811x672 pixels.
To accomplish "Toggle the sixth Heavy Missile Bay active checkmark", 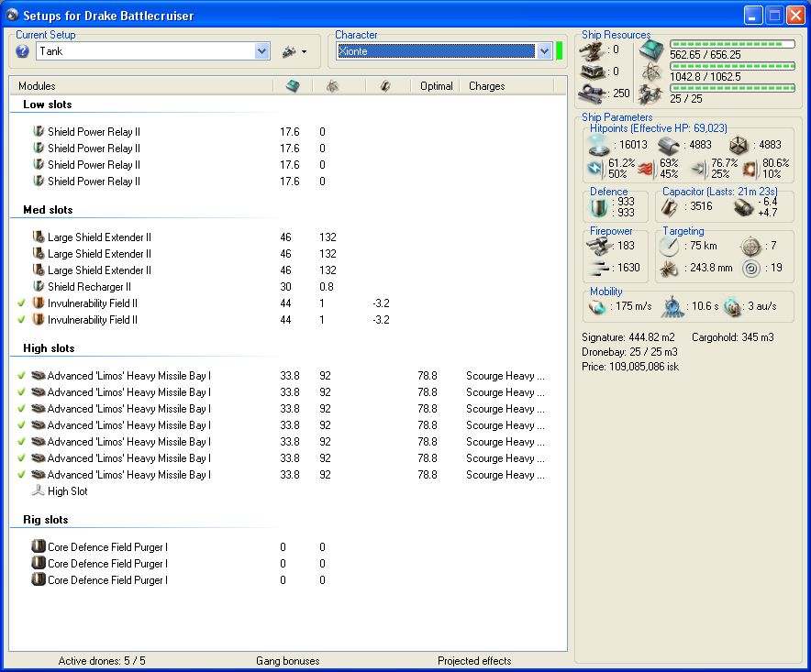I will click(x=21, y=458).
